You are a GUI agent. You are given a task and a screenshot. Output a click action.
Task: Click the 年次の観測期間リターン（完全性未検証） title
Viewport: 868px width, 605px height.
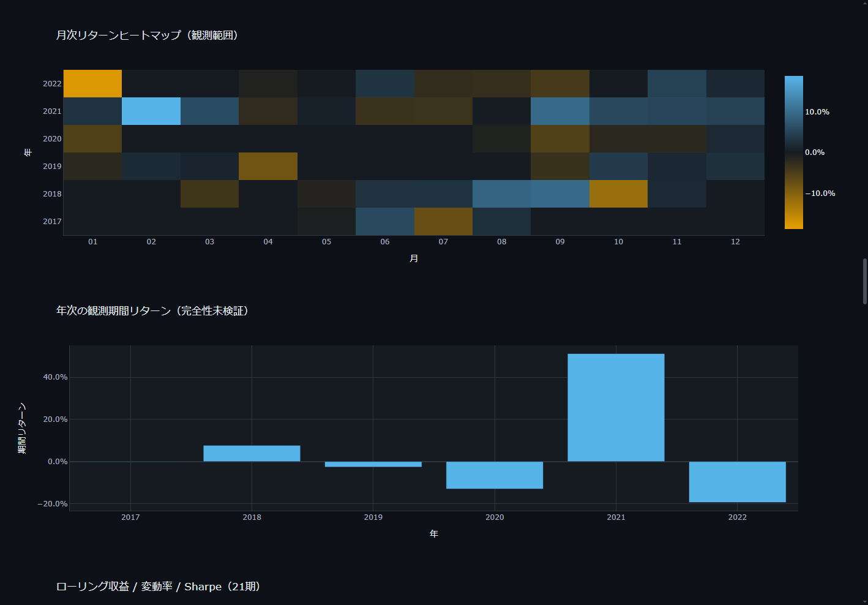pyautogui.click(x=152, y=311)
